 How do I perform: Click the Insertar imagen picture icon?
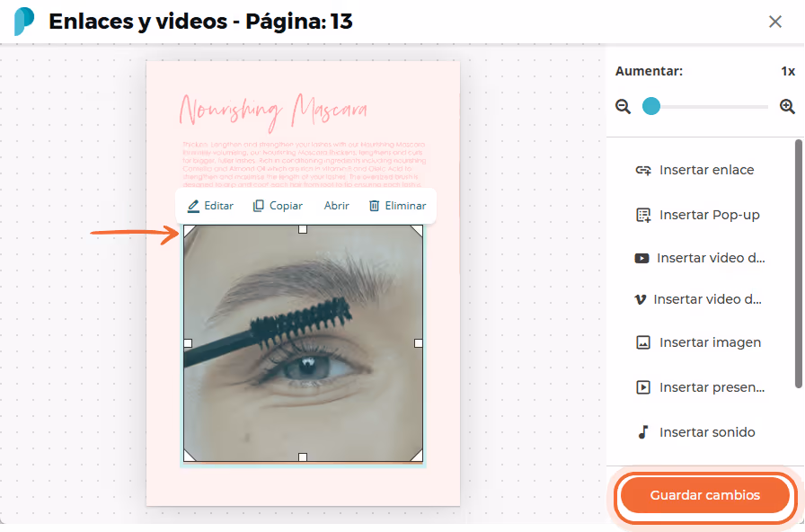pyautogui.click(x=643, y=342)
